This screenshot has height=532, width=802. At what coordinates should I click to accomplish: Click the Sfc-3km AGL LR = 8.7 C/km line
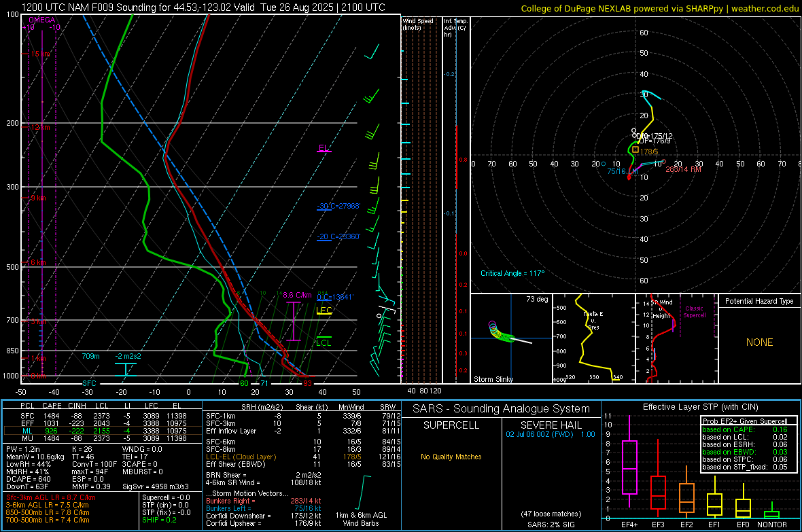tap(51, 497)
